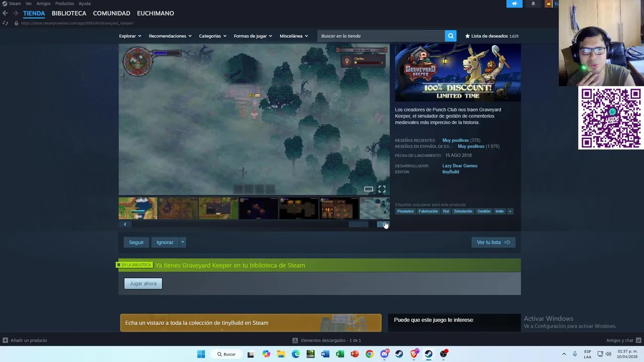The height and width of the screenshot is (362, 644).
Task: Open the Lazy Bear Games developer link
Action: pos(460,166)
